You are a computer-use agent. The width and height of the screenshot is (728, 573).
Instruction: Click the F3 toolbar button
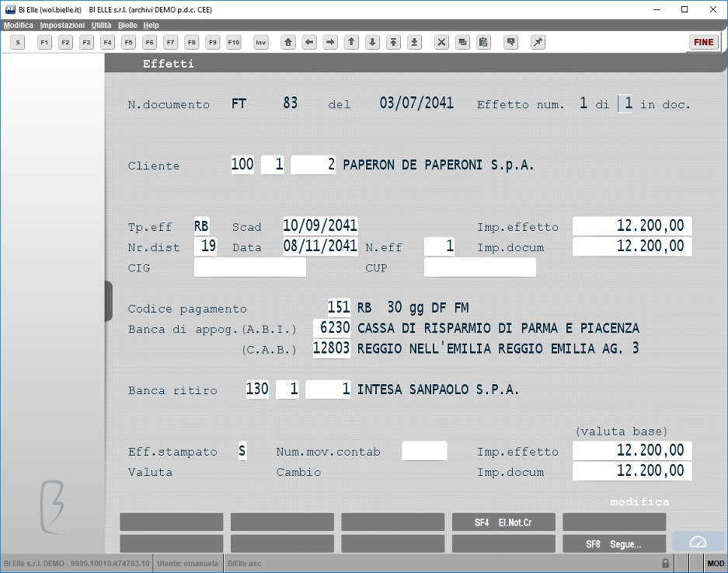(86, 42)
